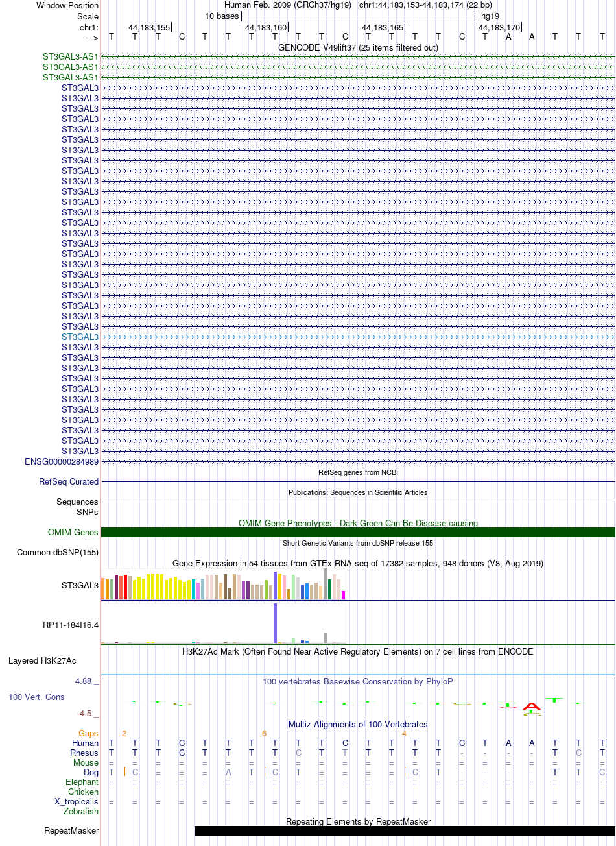The width and height of the screenshot is (616, 846).
Task: Click the Zebrafish alignment row label
Action: click(81, 811)
